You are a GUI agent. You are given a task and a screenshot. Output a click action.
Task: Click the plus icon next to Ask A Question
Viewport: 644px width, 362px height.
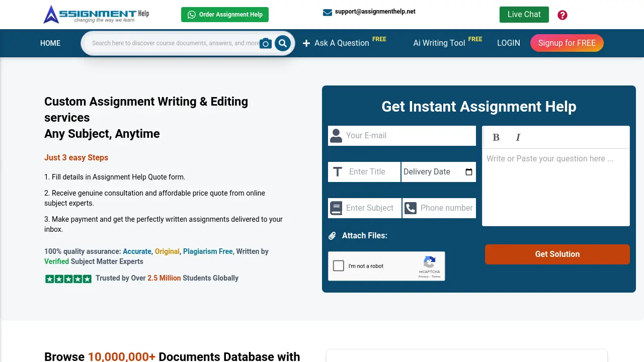click(x=306, y=43)
